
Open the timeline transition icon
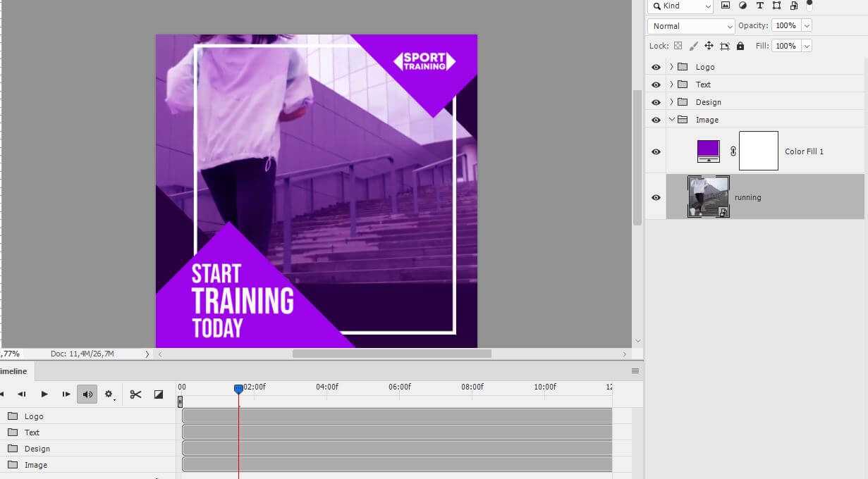coord(159,394)
